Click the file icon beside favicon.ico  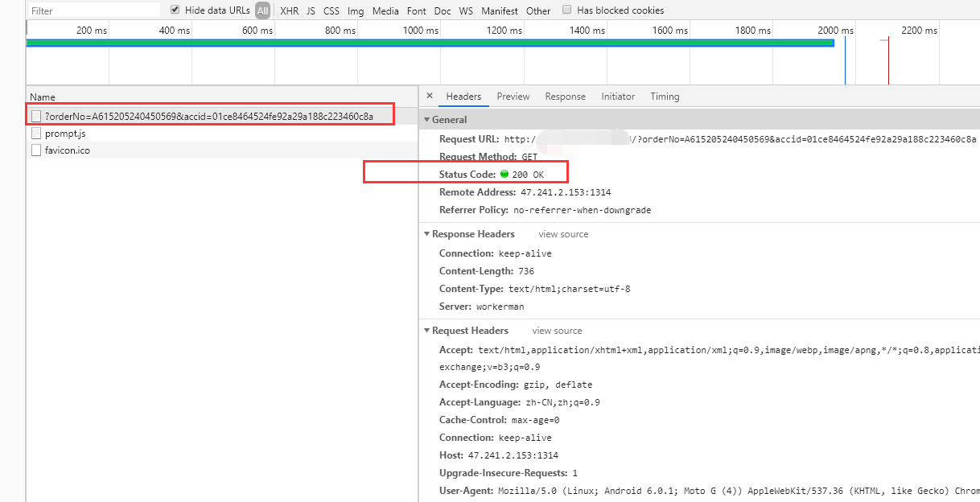coord(35,150)
